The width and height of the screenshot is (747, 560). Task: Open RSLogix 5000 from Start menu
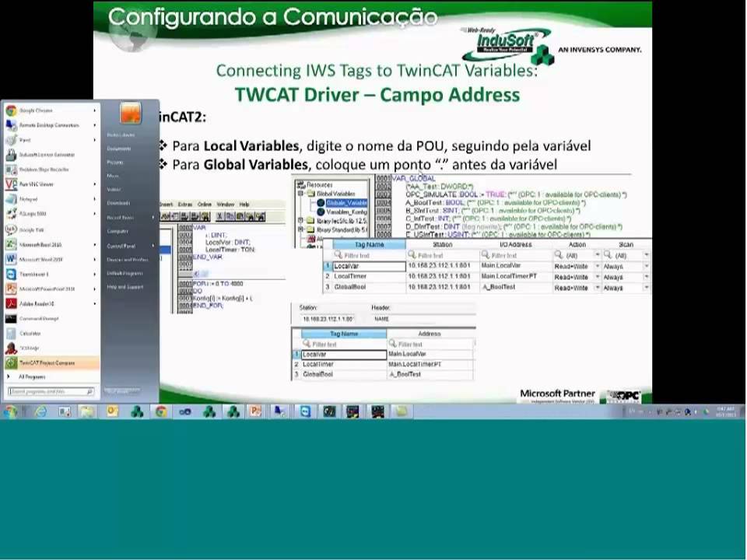pyautogui.click(x=50, y=214)
